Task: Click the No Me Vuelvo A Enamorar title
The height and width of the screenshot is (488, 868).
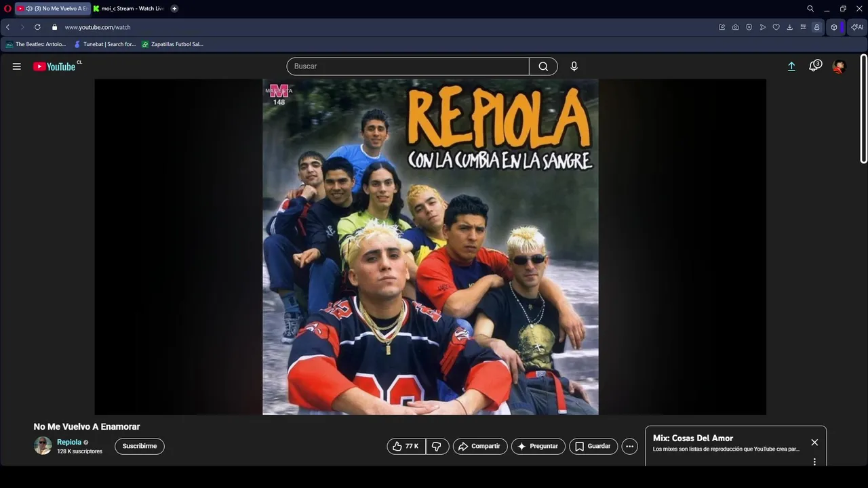Action: coord(87,426)
